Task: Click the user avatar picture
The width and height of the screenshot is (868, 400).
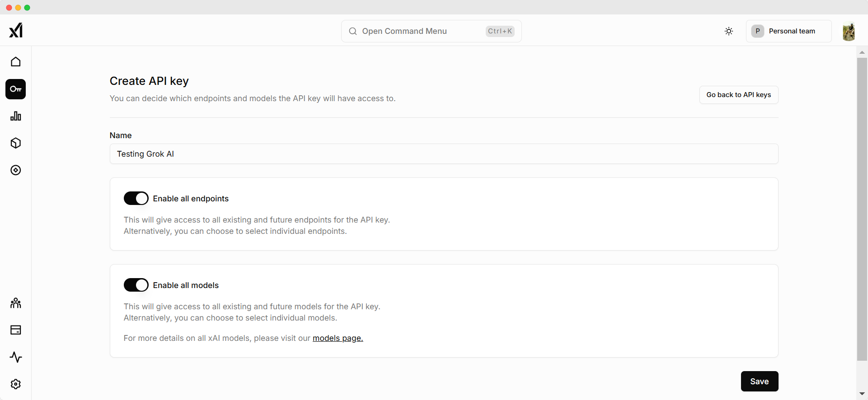Action: pos(849,32)
